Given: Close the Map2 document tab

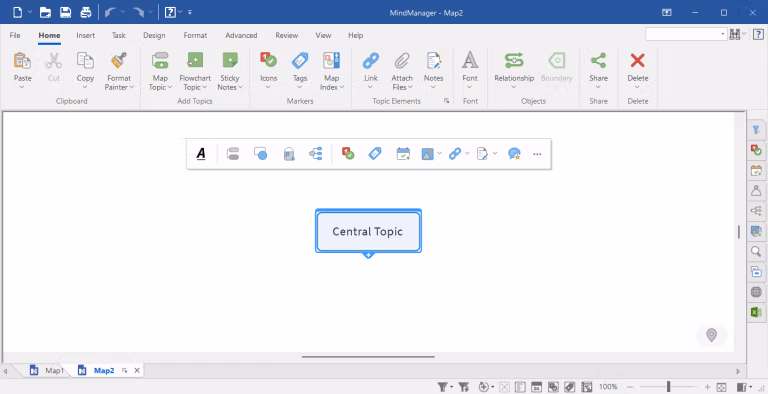Looking at the screenshot, I should click(x=137, y=370).
